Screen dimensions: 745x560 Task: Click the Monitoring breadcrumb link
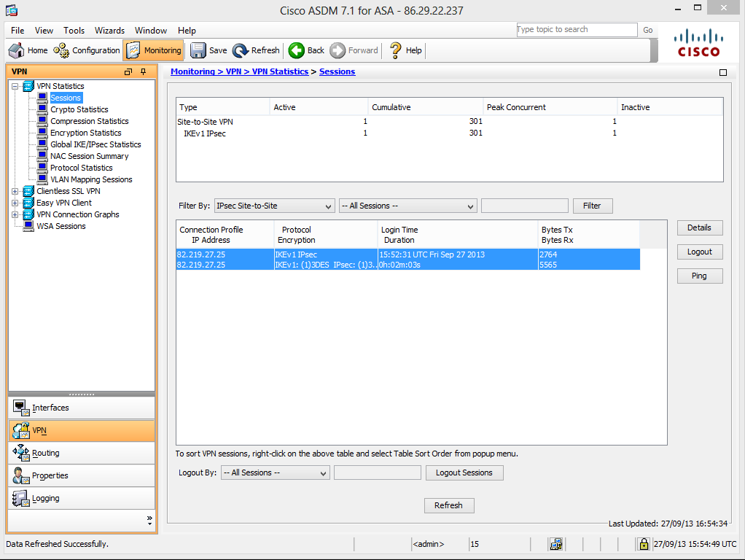(x=192, y=71)
